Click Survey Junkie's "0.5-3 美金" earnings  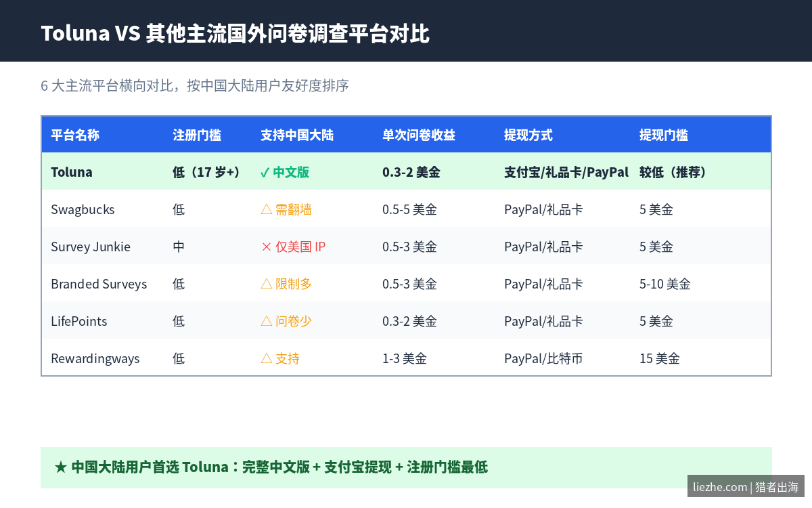[409, 247]
